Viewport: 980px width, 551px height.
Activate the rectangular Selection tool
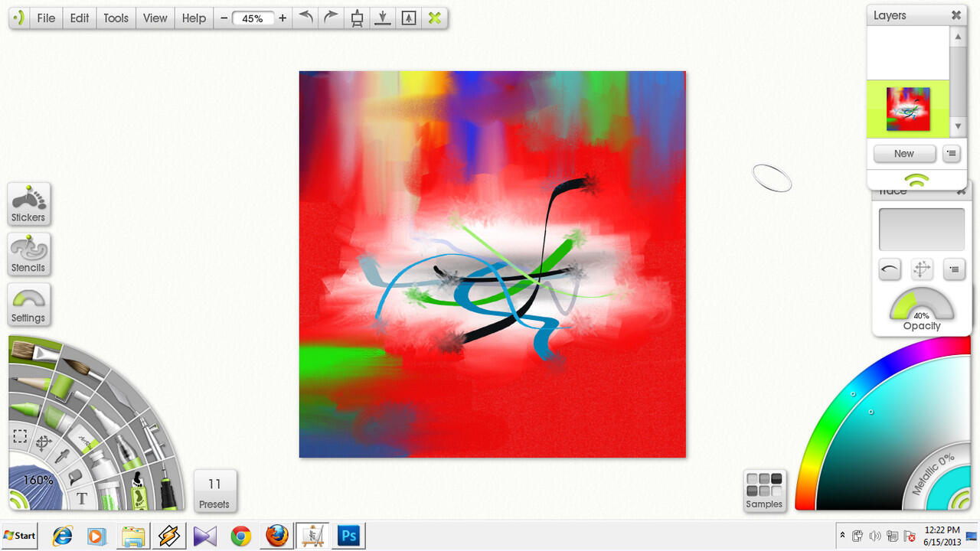[x=20, y=437]
